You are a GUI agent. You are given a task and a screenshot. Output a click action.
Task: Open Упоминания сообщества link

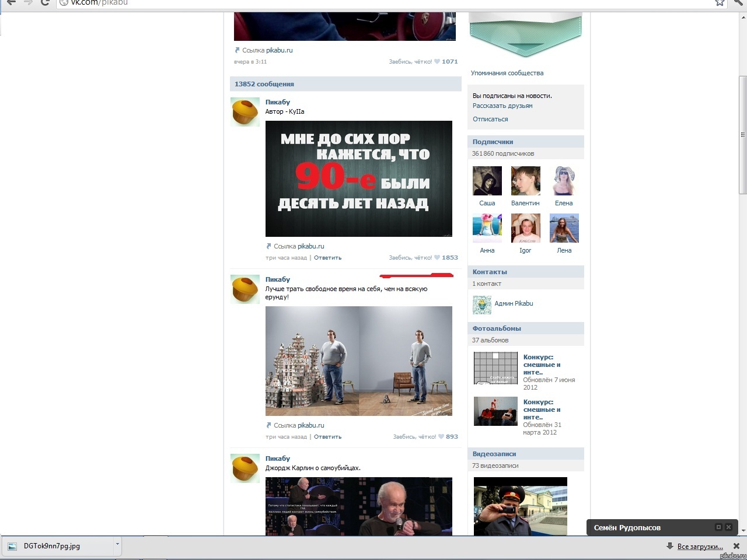pos(507,73)
